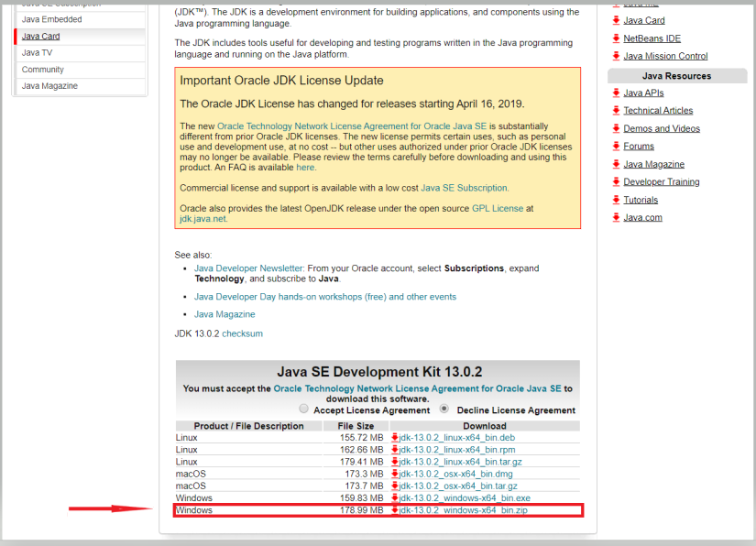The height and width of the screenshot is (546, 756).
Task: Open Java Card link in right sidebar
Action: click(644, 20)
